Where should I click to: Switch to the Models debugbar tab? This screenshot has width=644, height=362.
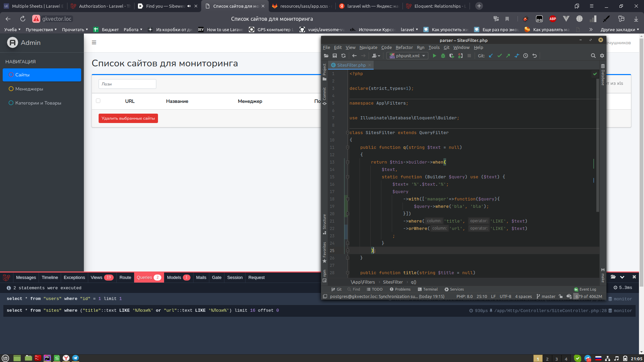tap(178, 278)
